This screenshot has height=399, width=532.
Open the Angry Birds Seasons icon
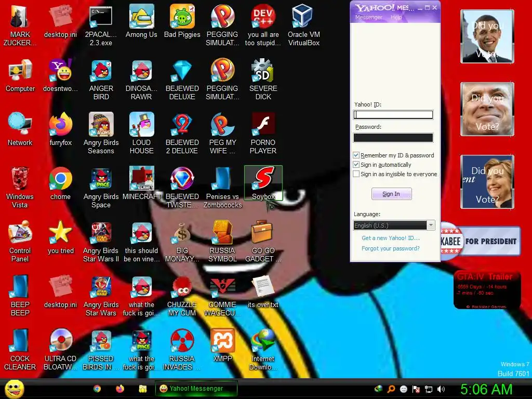coord(101,133)
